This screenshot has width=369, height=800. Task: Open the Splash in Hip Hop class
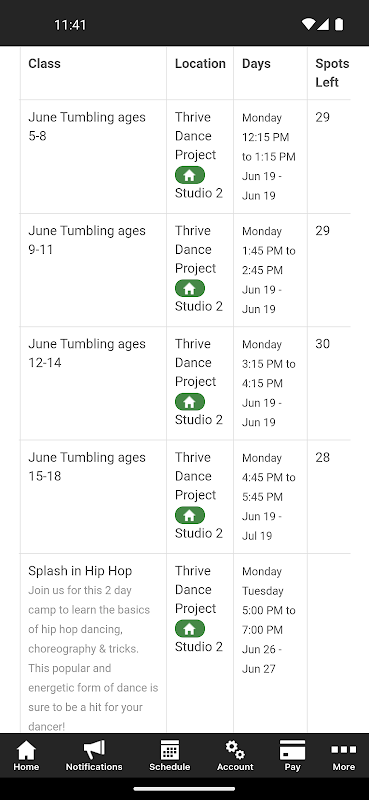[80, 571]
